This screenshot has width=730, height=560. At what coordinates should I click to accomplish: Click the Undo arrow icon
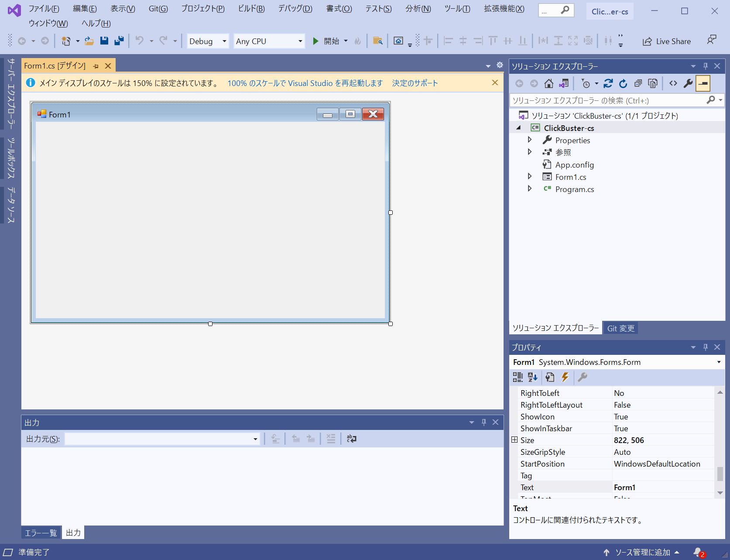tap(139, 41)
